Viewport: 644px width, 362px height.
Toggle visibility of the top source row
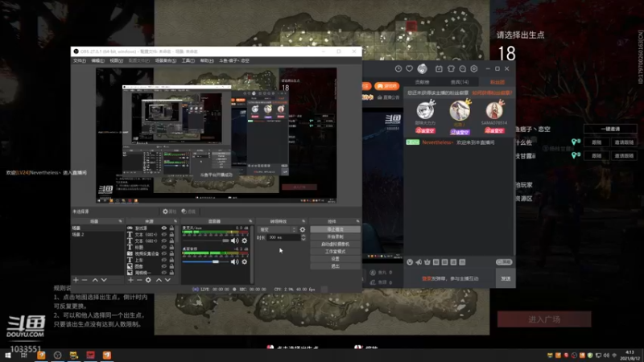164,228
